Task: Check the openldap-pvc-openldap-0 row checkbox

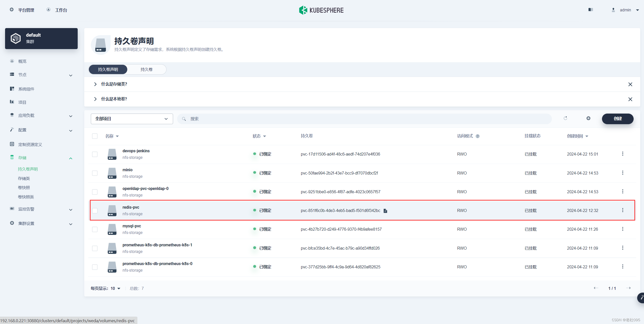Action: click(95, 192)
